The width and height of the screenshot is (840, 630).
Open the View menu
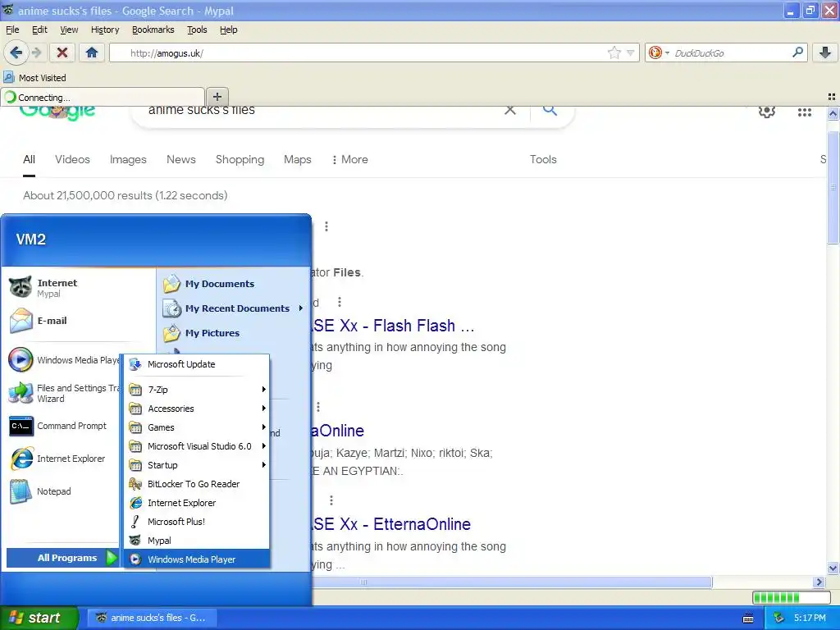tap(69, 30)
